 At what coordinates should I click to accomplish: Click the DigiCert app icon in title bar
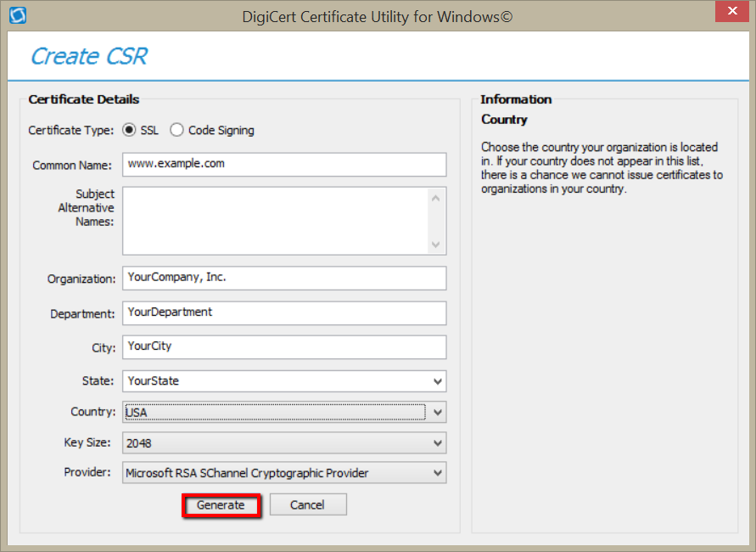(17, 15)
